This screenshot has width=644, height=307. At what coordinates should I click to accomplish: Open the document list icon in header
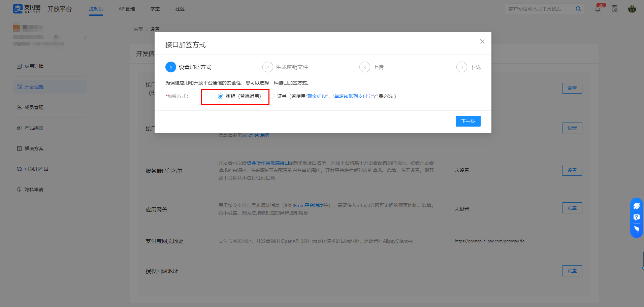pyautogui.click(x=615, y=9)
